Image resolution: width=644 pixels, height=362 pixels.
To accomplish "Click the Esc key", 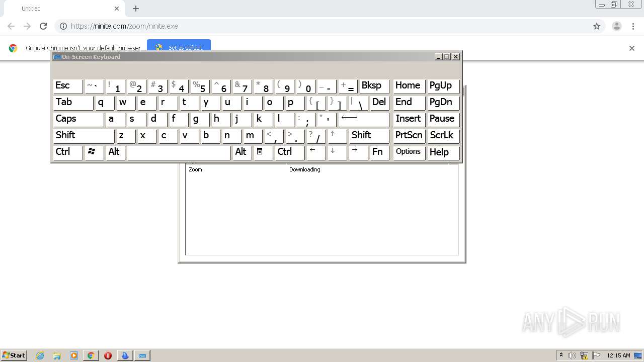I will [68, 86].
